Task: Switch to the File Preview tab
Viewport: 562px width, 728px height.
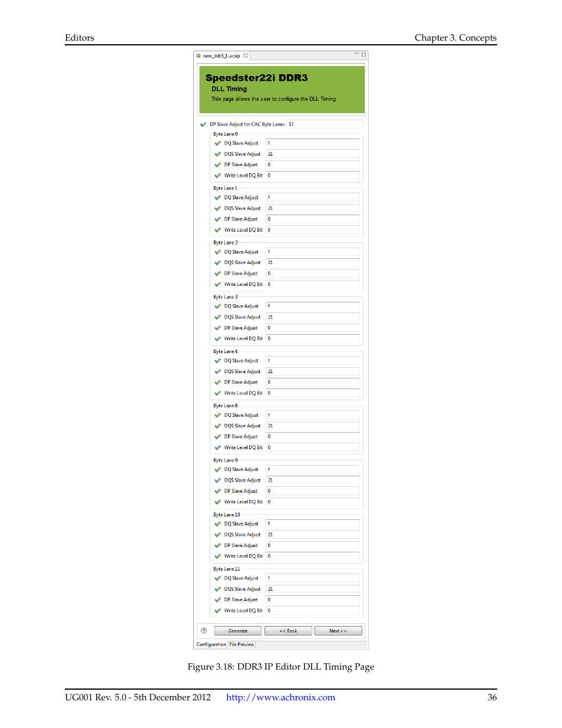Action: tap(242, 644)
